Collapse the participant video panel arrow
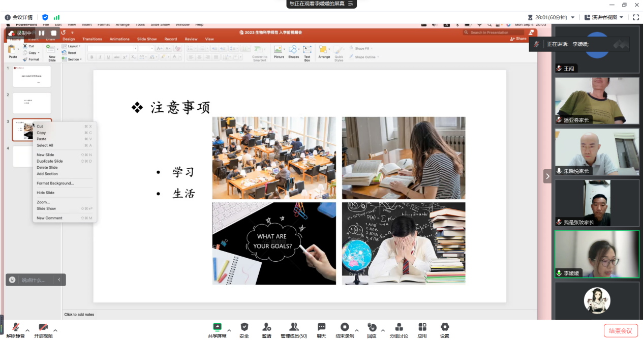 point(547,176)
